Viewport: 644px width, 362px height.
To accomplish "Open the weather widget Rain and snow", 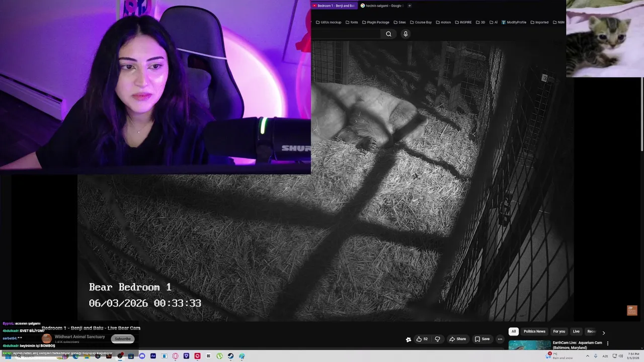I will pyautogui.click(x=560, y=356).
